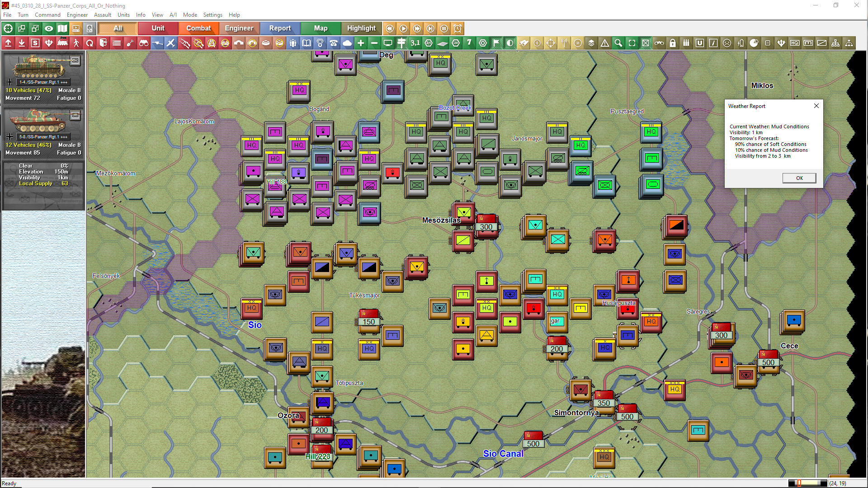This screenshot has width=868, height=488.
Task: Open the medal awards icon on the toolbar
Action: click(320, 43)
